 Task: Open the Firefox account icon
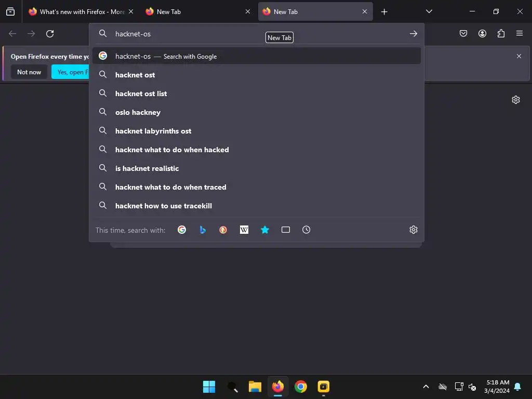(482, 33)
